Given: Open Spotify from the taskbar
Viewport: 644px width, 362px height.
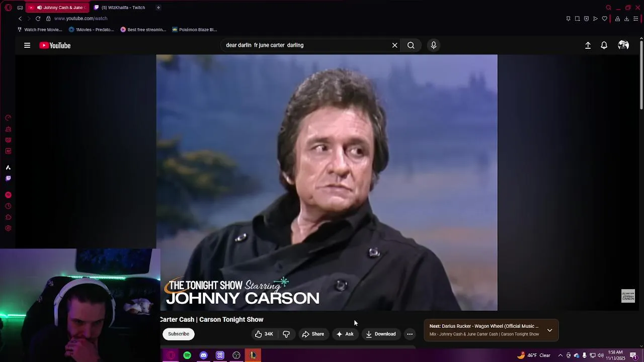Looking at the screenshot, I should coord(187,355).
